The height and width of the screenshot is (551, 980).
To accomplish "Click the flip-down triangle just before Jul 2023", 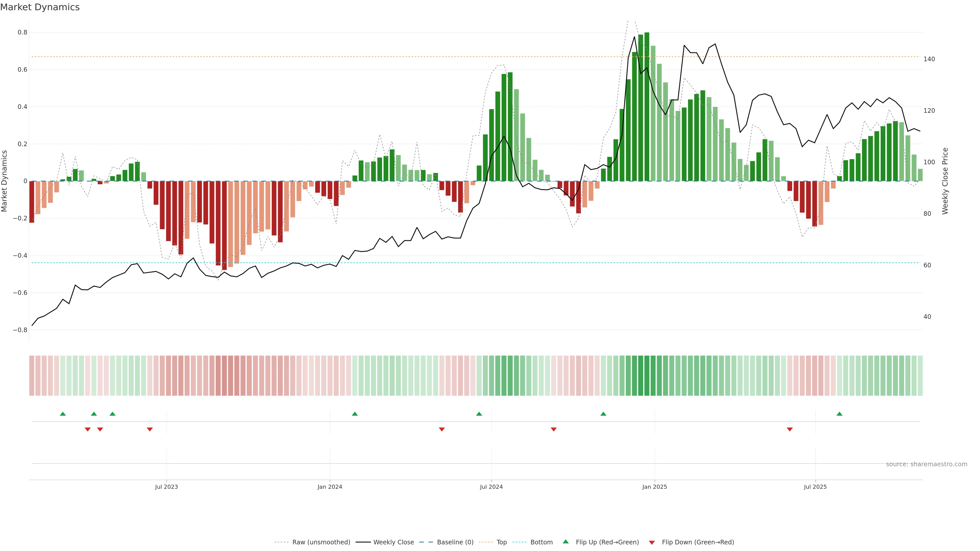I will point(150,429).
